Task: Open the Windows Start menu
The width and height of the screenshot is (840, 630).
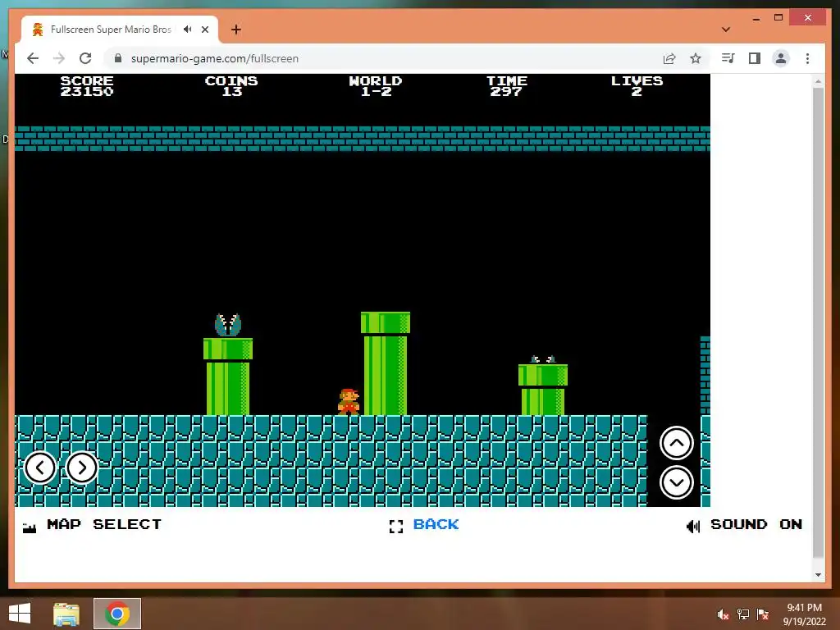Action: (x=20, y=614)
